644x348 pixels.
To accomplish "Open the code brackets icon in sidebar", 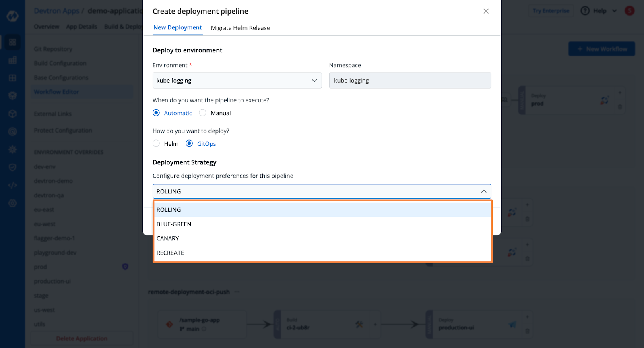I will pyautogui.click(x=12, y=185).
